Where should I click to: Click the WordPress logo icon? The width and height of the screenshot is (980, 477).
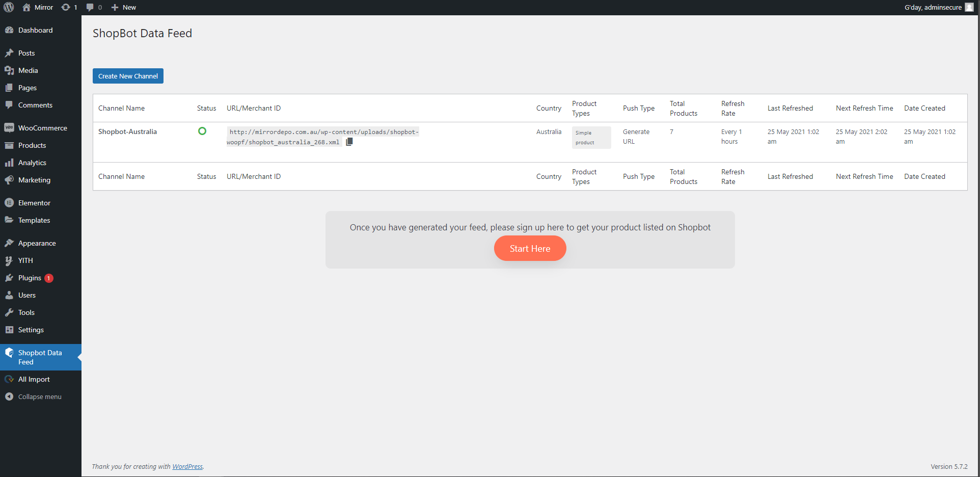pyautogui.click(x=9, y=7)
